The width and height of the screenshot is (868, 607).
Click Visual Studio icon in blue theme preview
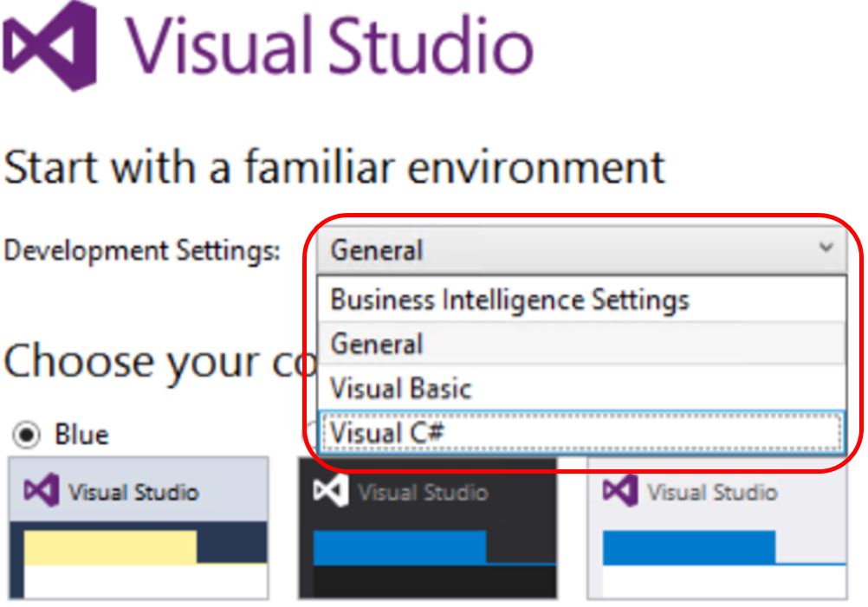tap(42, 492)
